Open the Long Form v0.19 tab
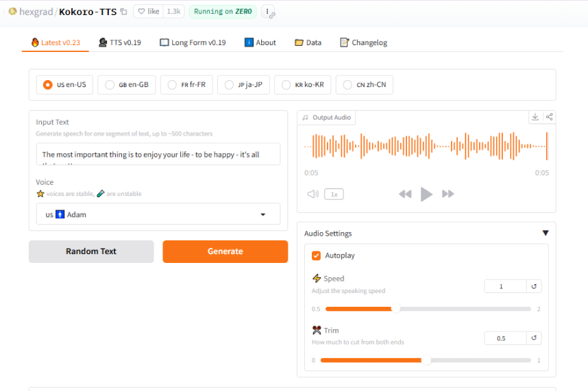 click(x=193, y=42)
